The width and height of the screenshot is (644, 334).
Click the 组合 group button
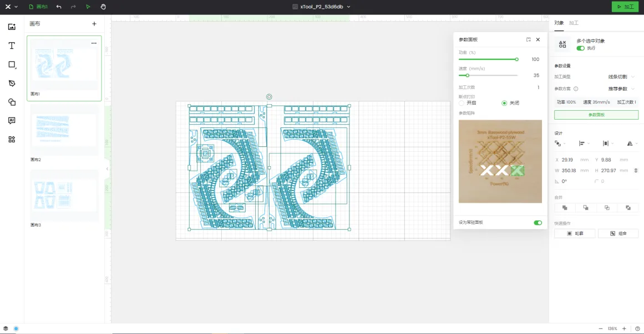pyautogui.click(x=618, y=234)
